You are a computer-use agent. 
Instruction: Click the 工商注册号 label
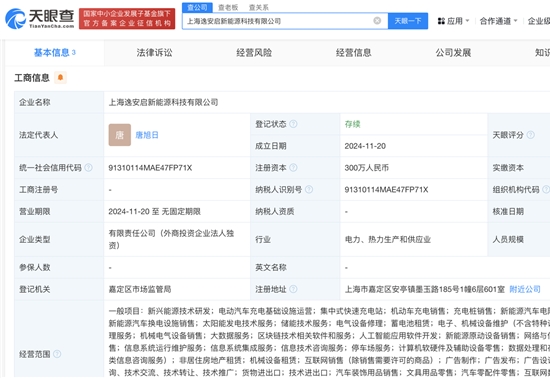tap(38, 190)
